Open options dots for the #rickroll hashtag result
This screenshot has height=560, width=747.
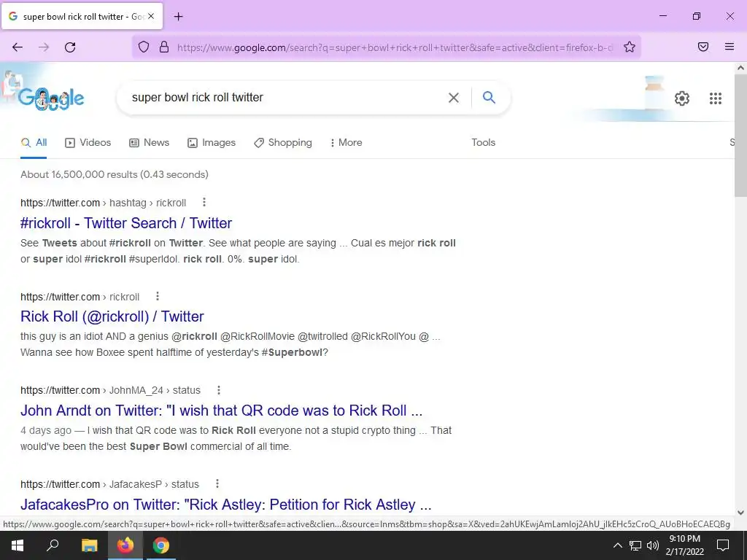(x=204, y=203)
